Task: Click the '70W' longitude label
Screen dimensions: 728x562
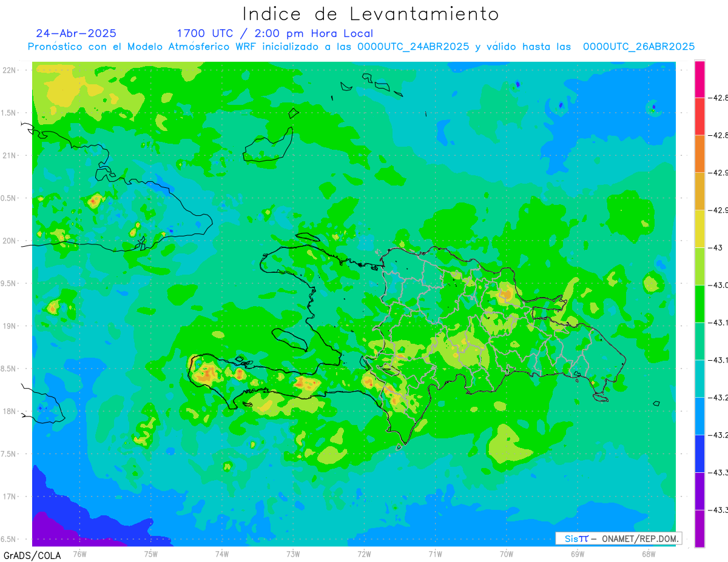Action: click(507, 554)
